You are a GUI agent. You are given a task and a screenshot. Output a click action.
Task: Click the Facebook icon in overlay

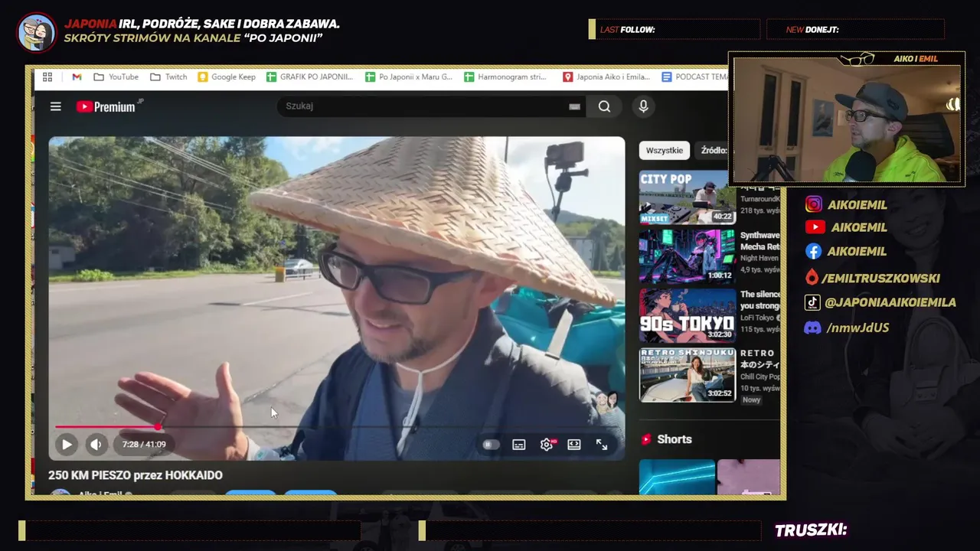tap(814, 251)
